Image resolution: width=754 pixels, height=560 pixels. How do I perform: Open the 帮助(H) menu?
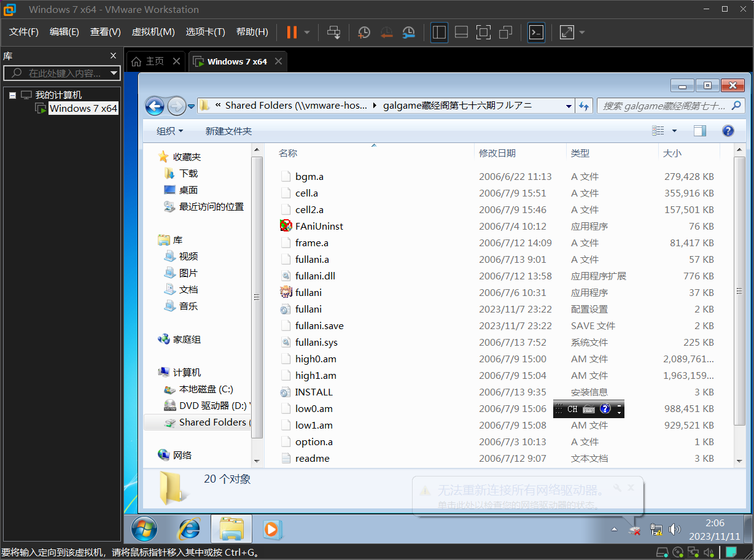(252, 32)
